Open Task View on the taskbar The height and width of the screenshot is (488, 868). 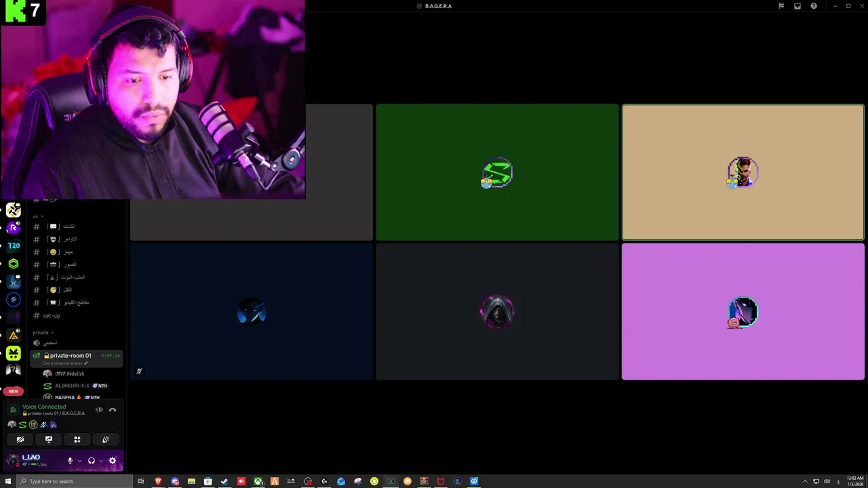(x=141, y=481)
